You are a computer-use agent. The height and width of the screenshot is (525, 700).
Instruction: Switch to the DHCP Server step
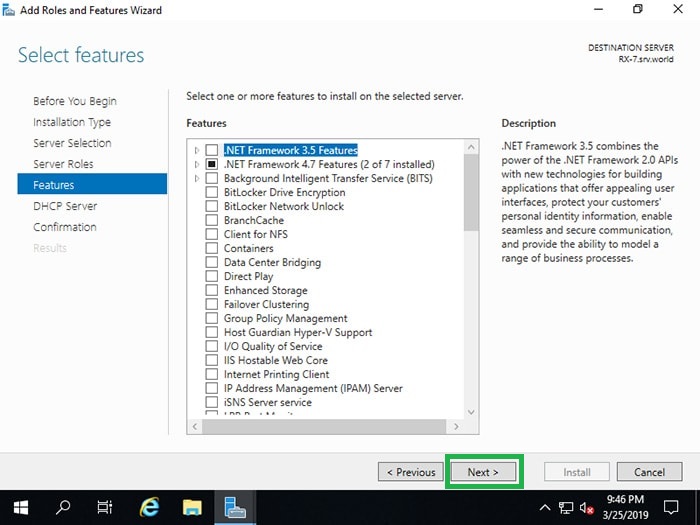[x=65, y=206]
